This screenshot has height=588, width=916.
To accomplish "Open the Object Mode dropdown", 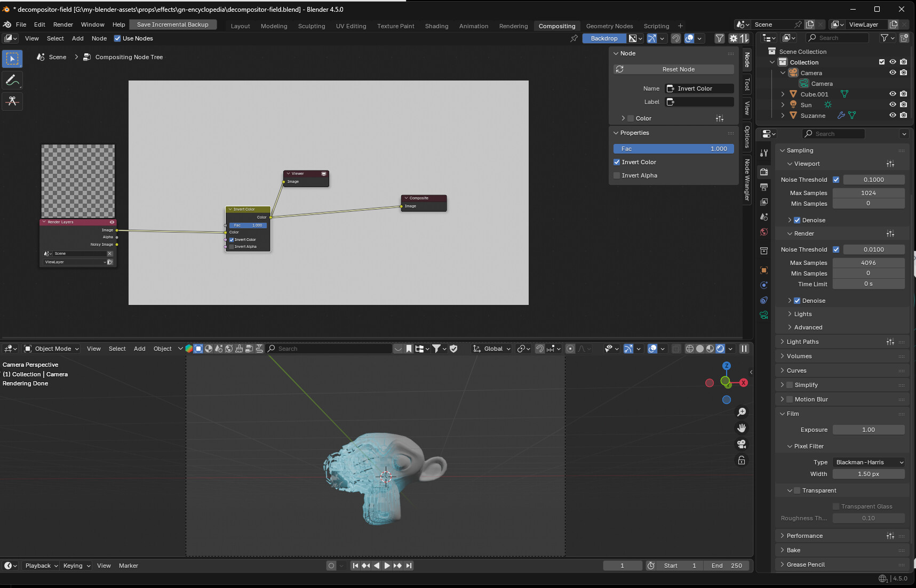I will 51,349.
